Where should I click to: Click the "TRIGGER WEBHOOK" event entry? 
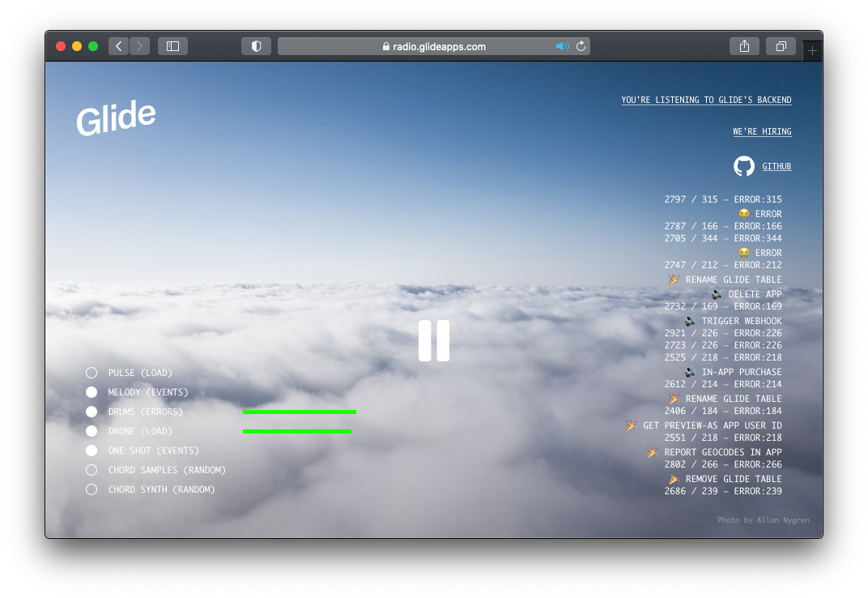coord(734,321)
